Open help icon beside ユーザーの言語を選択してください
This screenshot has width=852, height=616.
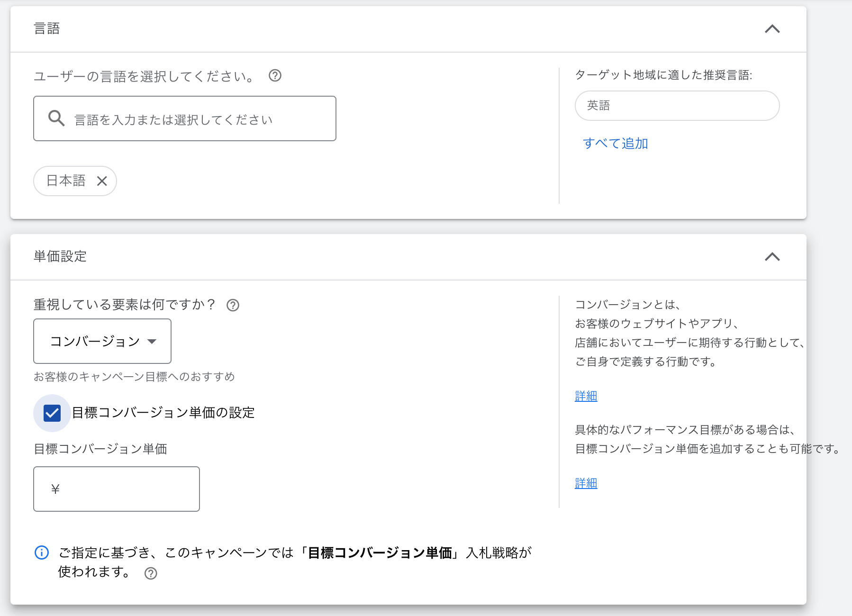[275, 76]
